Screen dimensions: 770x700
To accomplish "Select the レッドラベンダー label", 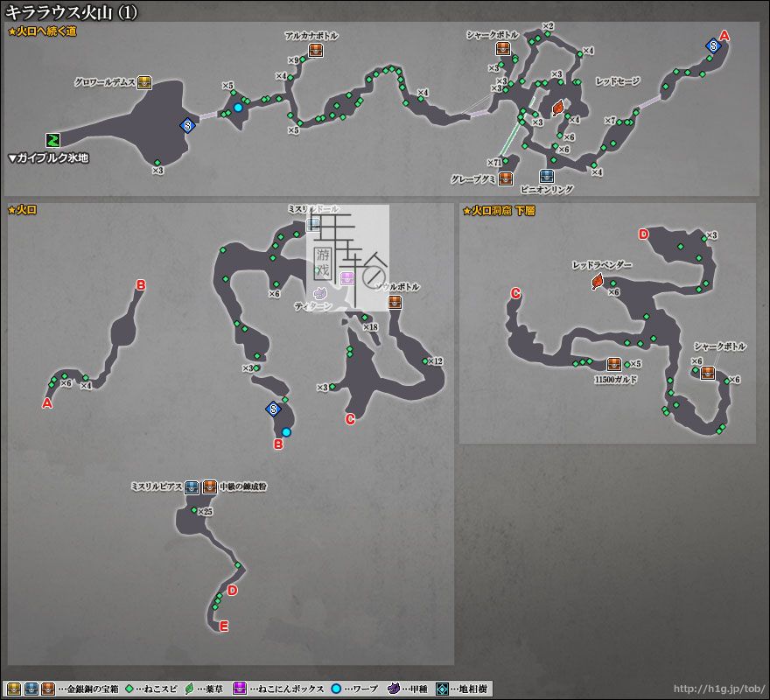I will tap(602, 265).
